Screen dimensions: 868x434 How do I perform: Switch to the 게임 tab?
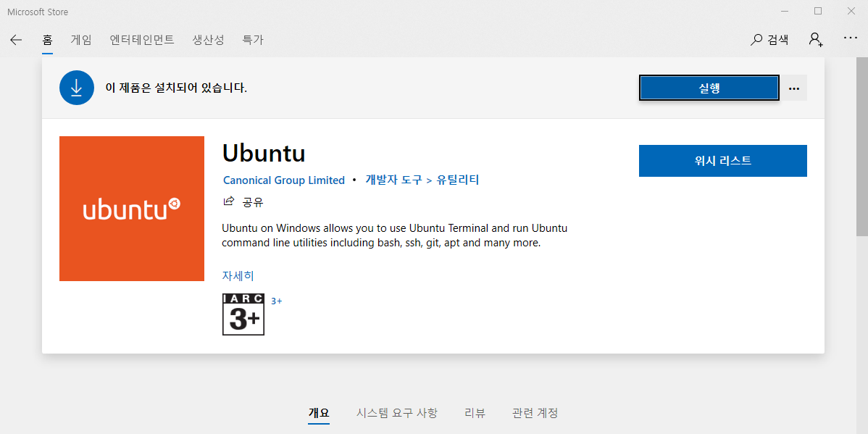[x=81, y=40]
